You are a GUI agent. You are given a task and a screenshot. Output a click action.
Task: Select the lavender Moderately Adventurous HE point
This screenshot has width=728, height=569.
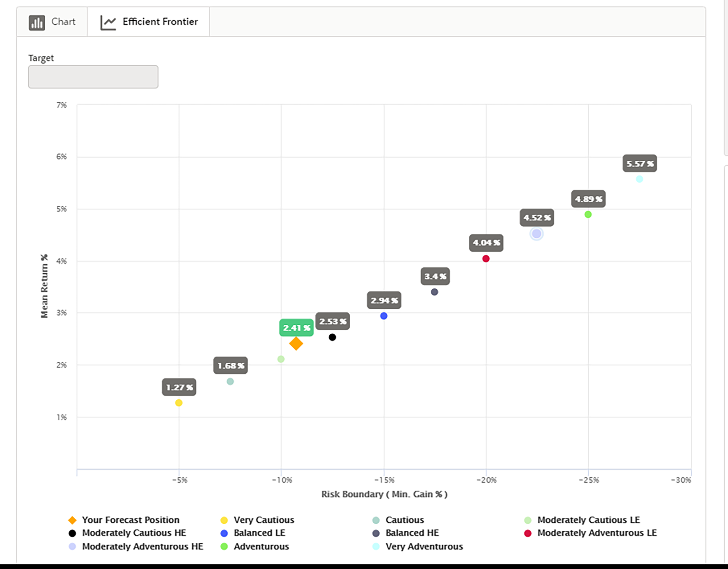click(x=537, y=234)
